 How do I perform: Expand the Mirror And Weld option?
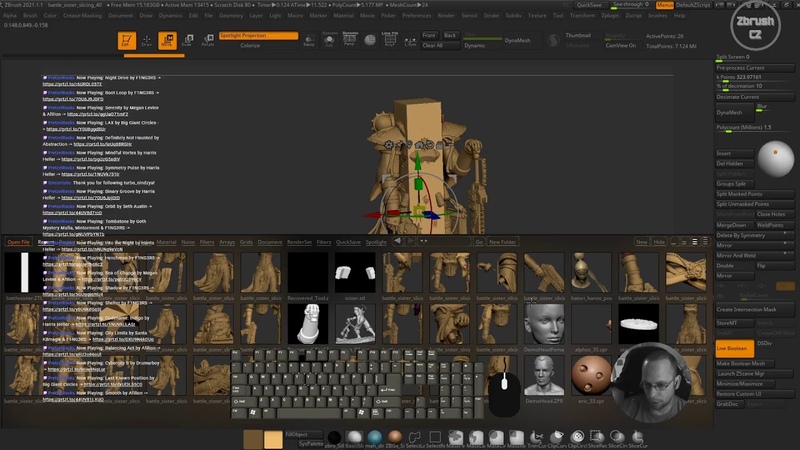point(739,255)
